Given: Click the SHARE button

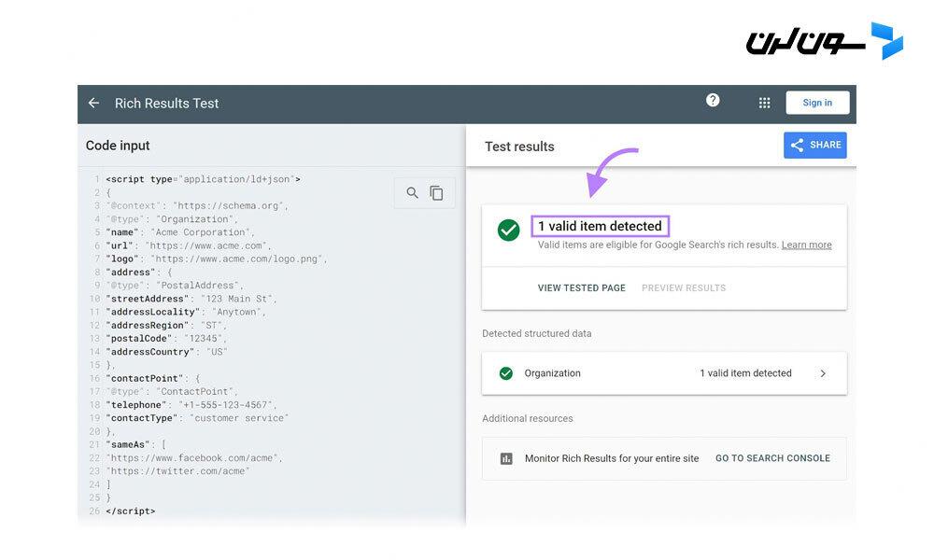Looking at the screenshot, I should pos(814,146).
